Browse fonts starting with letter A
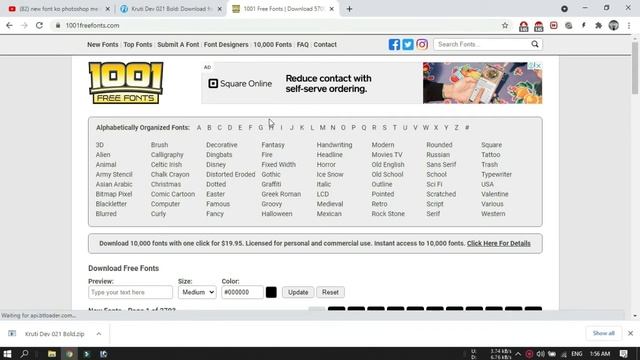The height and width of the screenshot is (360, 640). pos(199,128)
